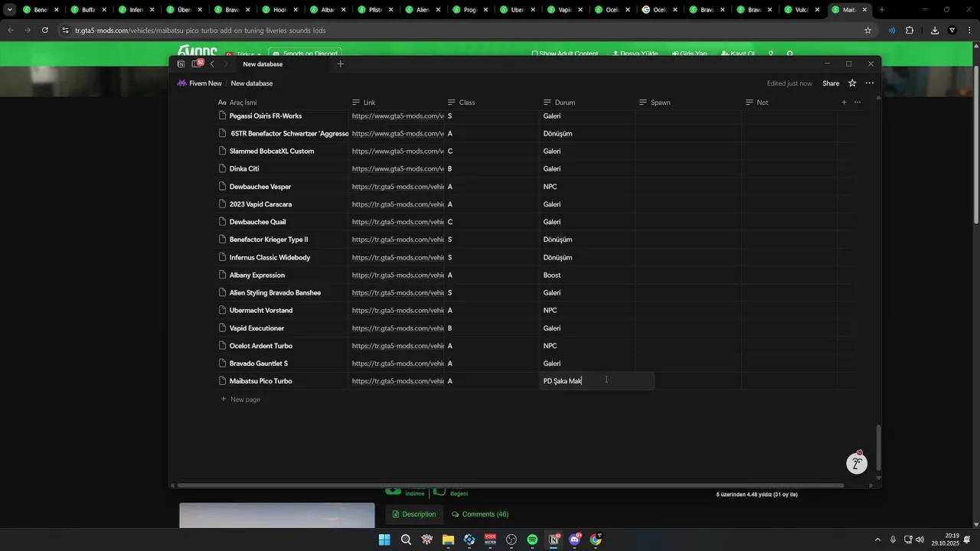The image size is (980, 551).
Task: Open the Notion AI assistant floating button
Action: (857, 464)
